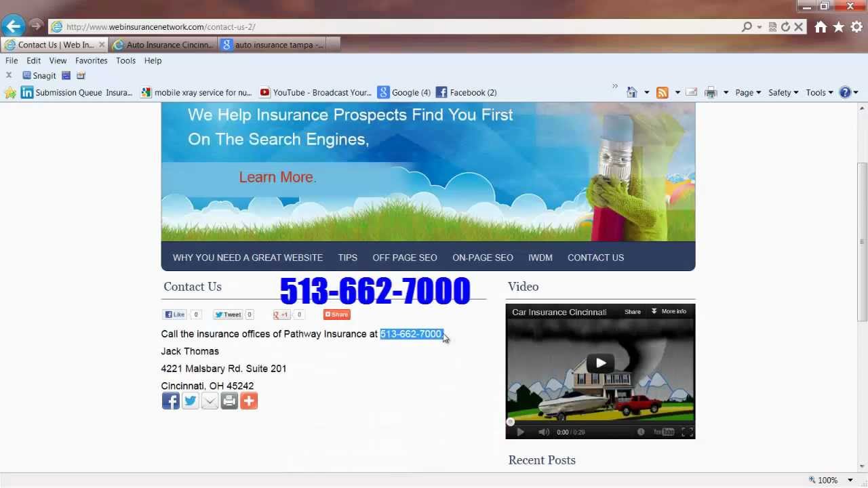The image size is (868, 488).
Task: Open Why You Need A Great Website page
Action: point(248,258)
